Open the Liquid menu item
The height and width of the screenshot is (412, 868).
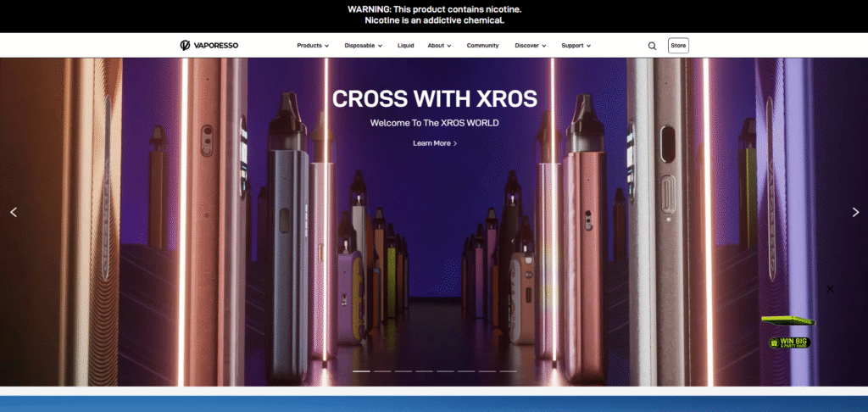pos(406,46)
